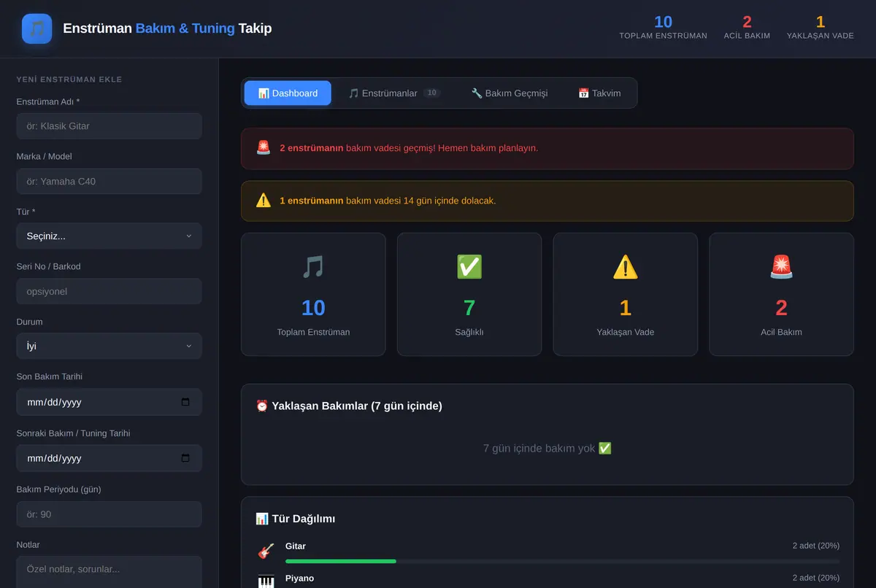Click the siren icon in red alert banner

click(264, 147)
